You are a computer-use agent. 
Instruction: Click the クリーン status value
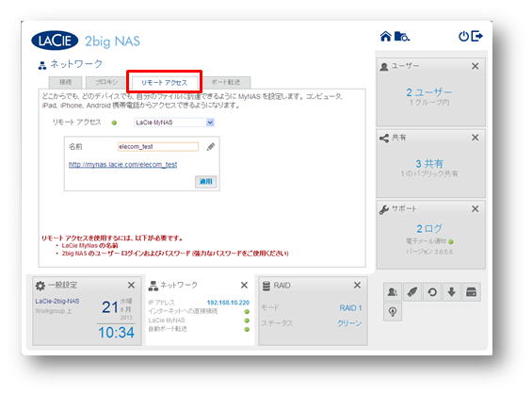pos(349,323)
